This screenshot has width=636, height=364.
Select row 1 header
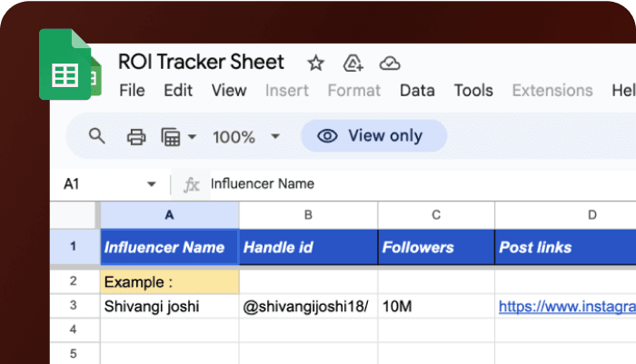[x=74, y=247]
